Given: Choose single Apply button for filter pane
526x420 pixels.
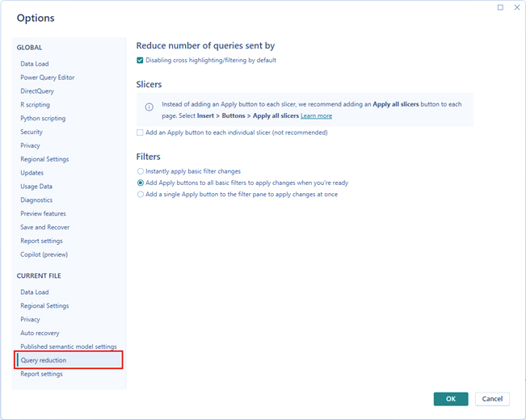Looking at the screenshot, I should [141, 194].
